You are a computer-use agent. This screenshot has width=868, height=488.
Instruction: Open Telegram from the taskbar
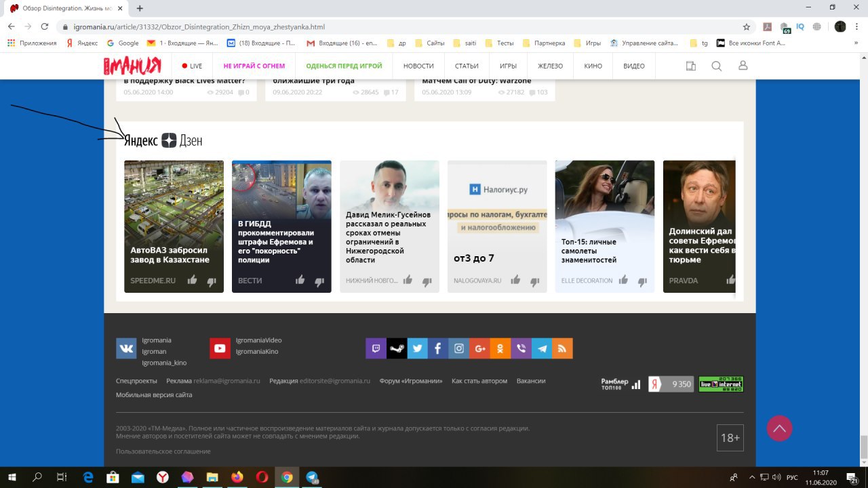pos(312,477)
